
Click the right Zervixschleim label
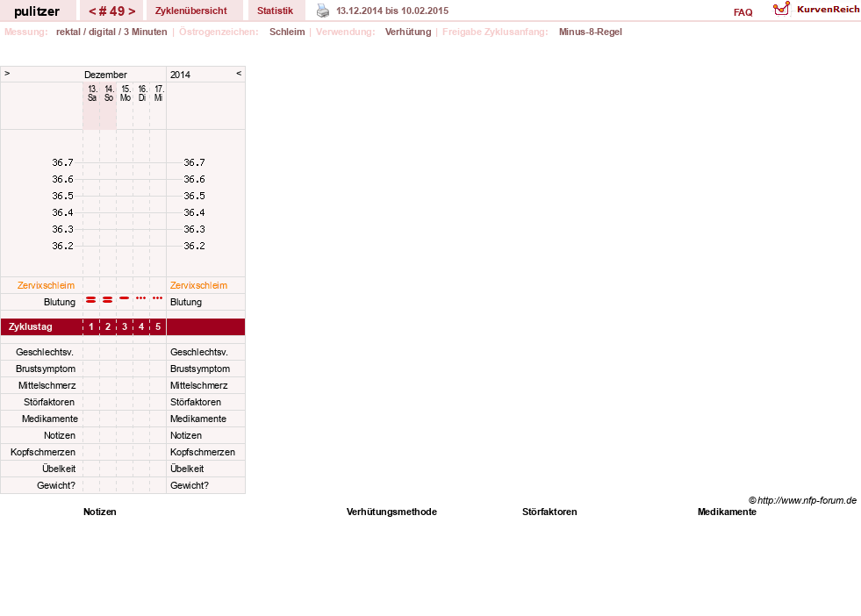coord(198,285)
